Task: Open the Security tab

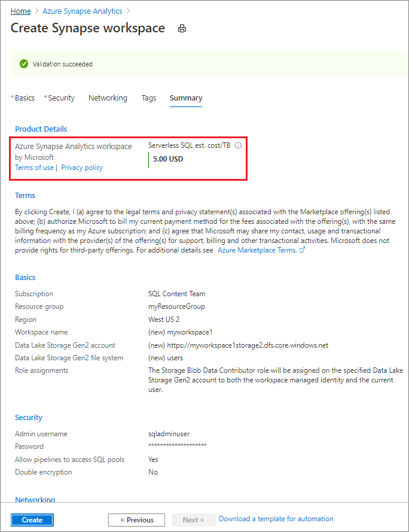Action: [x=61, y=98]
